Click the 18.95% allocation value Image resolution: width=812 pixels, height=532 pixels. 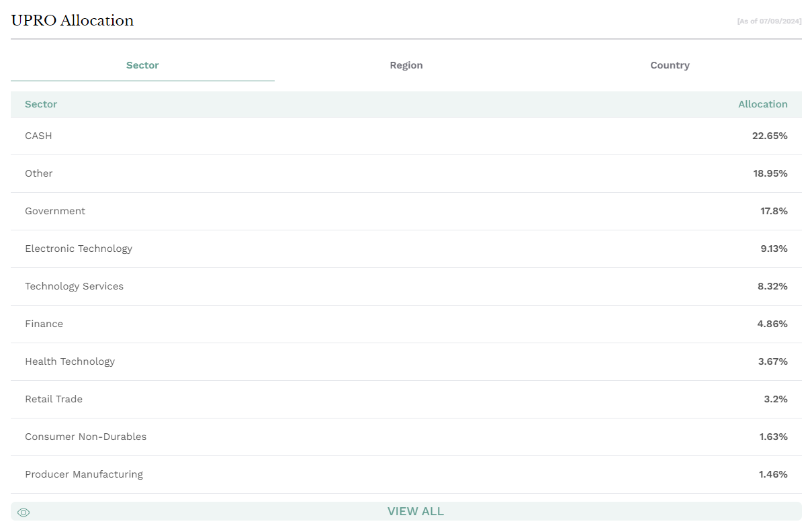pyautogui.click(x=770, y=173)
